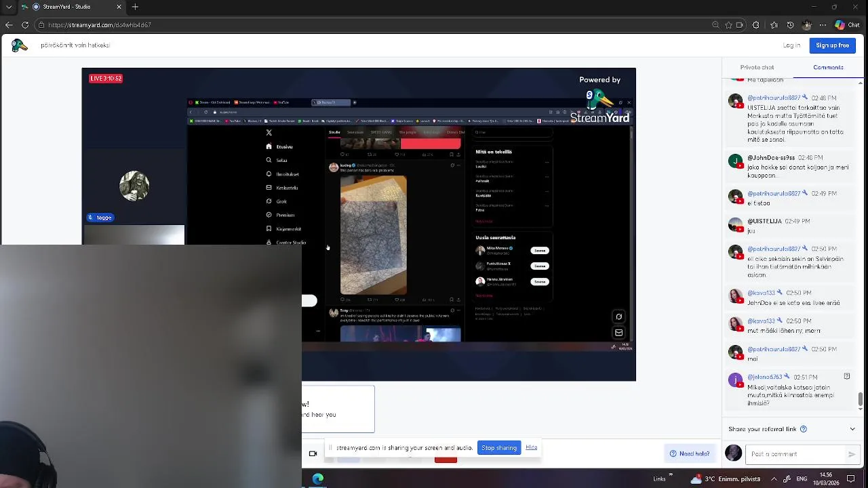Viewport: 868px width, 488px height.
Task: Show hidden system tray icons chevron
Action: (x=774, y=479)
